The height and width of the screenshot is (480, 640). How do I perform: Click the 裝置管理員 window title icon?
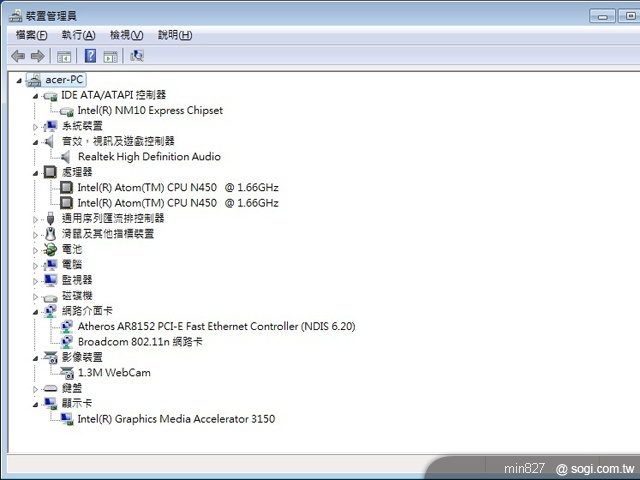(16, 16)
